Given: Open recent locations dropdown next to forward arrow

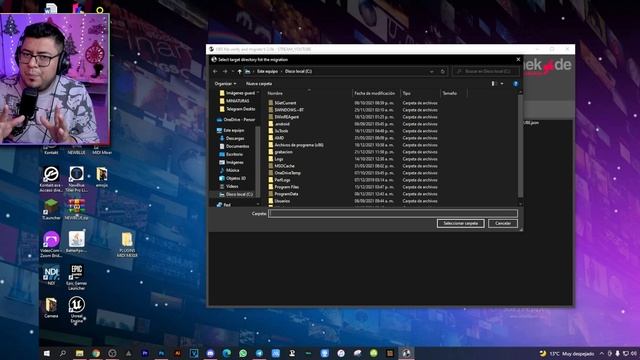Looking at the screenshot, I should click(x=233, y=71).
